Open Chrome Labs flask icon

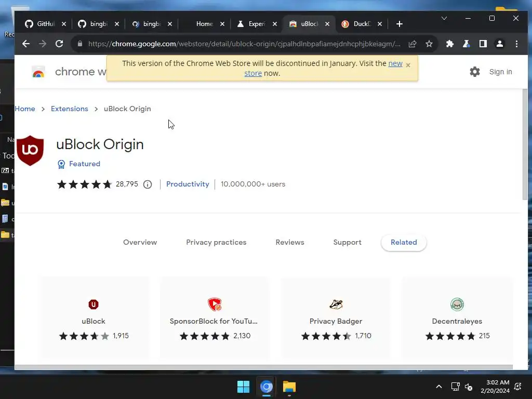467,44
